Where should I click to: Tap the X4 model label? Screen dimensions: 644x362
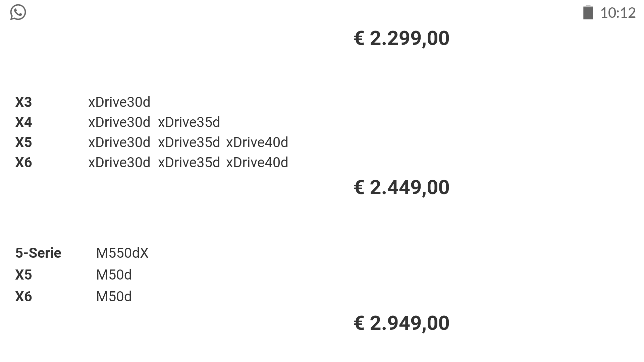point(23,122)
